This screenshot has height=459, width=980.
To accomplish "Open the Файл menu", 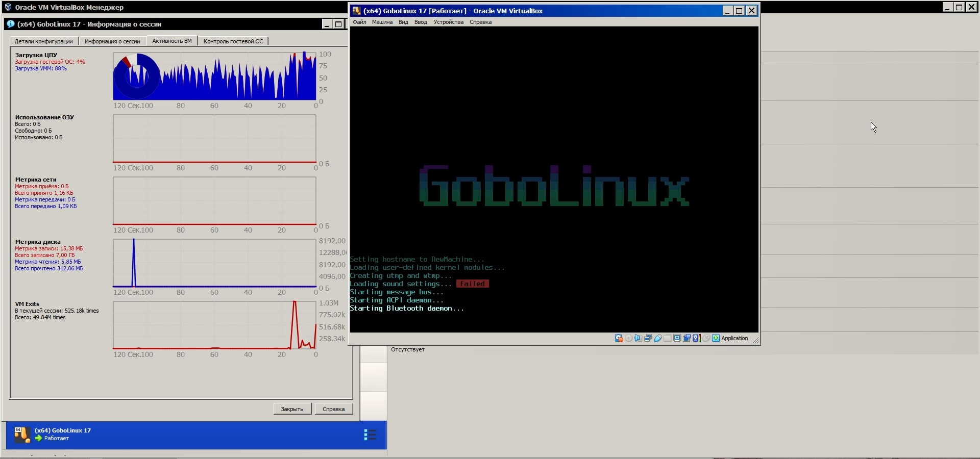I will tap(359, 22).
